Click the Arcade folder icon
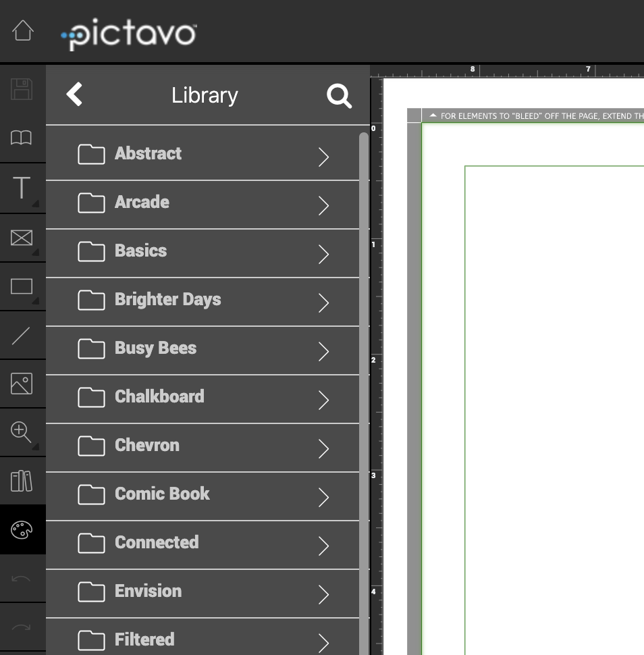This screenshot has width=644, height=655. click(91, 203)
